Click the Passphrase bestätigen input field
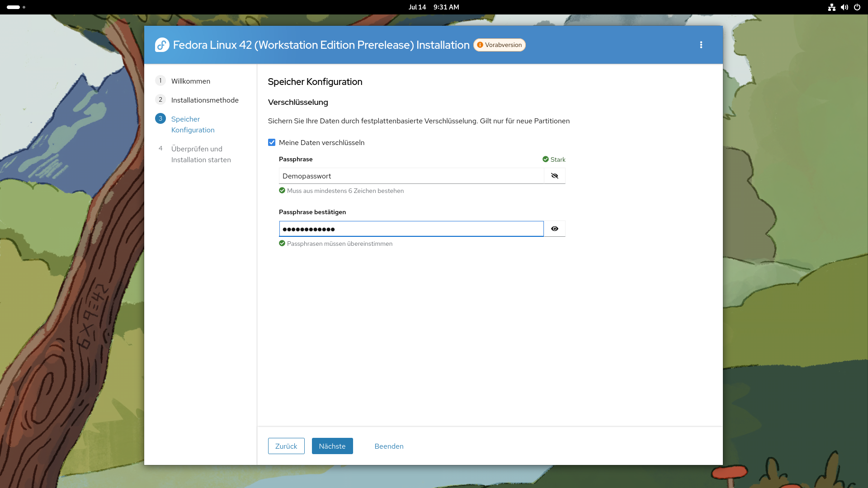Viewport: 868px width, 488px height. tap(411, 229)
